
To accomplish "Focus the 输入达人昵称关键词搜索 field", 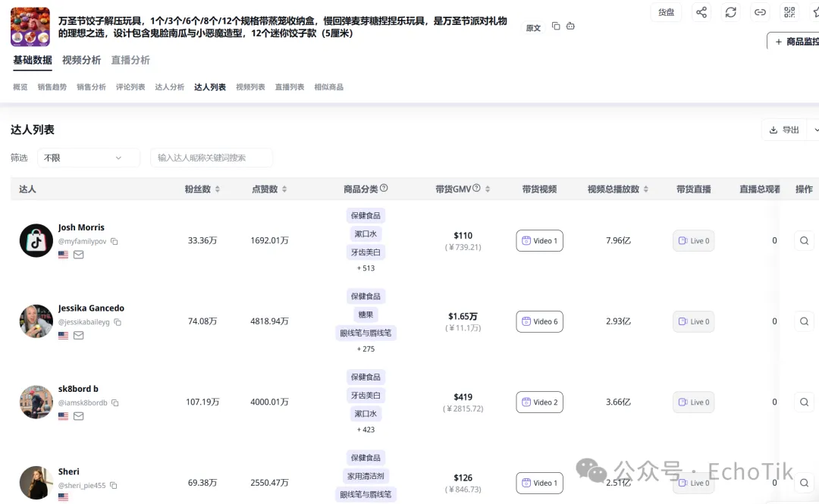I will [212, 158].
